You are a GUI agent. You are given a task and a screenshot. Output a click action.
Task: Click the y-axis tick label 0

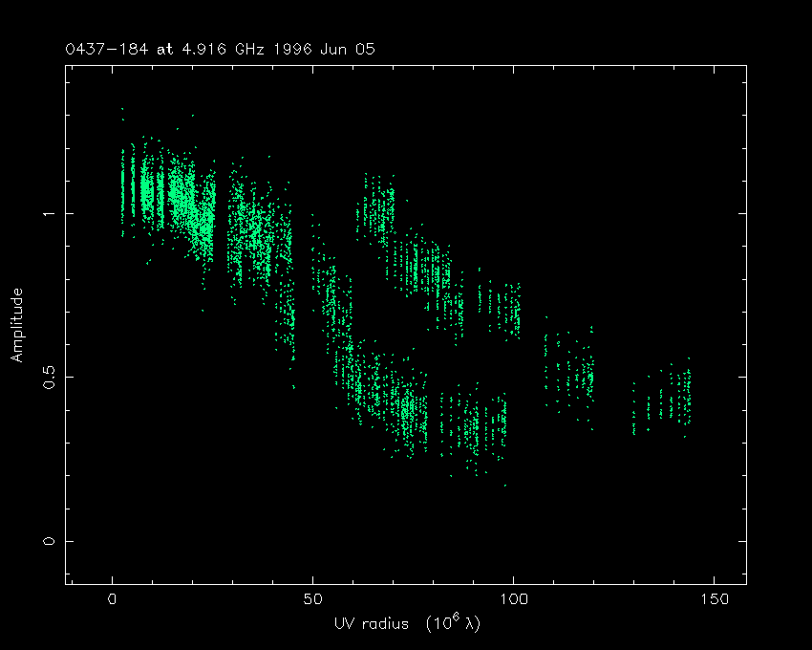click(x=49, y=541)
